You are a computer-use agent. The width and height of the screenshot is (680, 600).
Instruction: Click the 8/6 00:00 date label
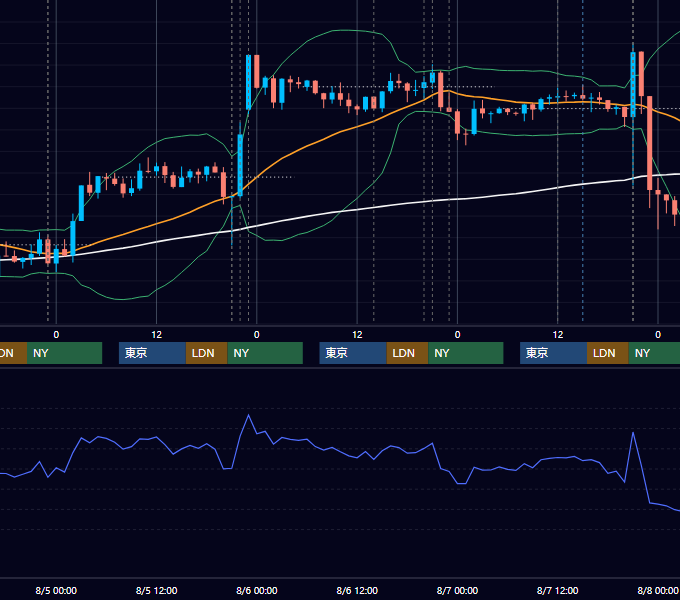tap(257, 590)
